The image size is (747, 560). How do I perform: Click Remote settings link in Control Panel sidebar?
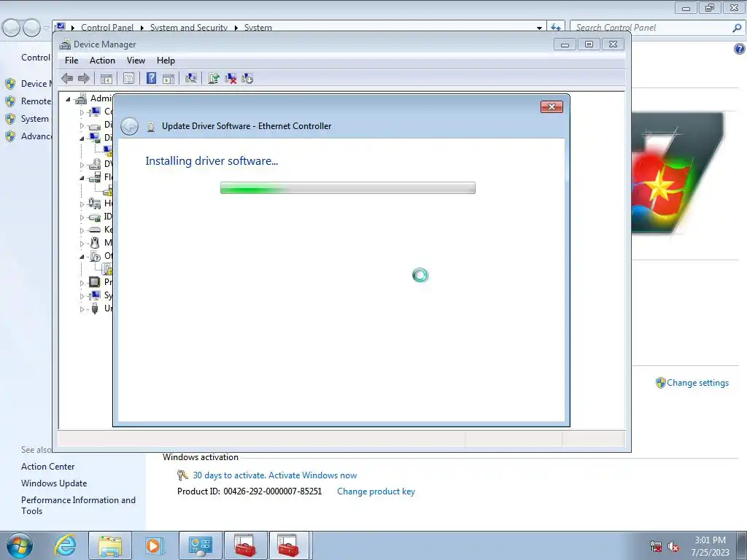pyautogui.click(x=36, y=101)
